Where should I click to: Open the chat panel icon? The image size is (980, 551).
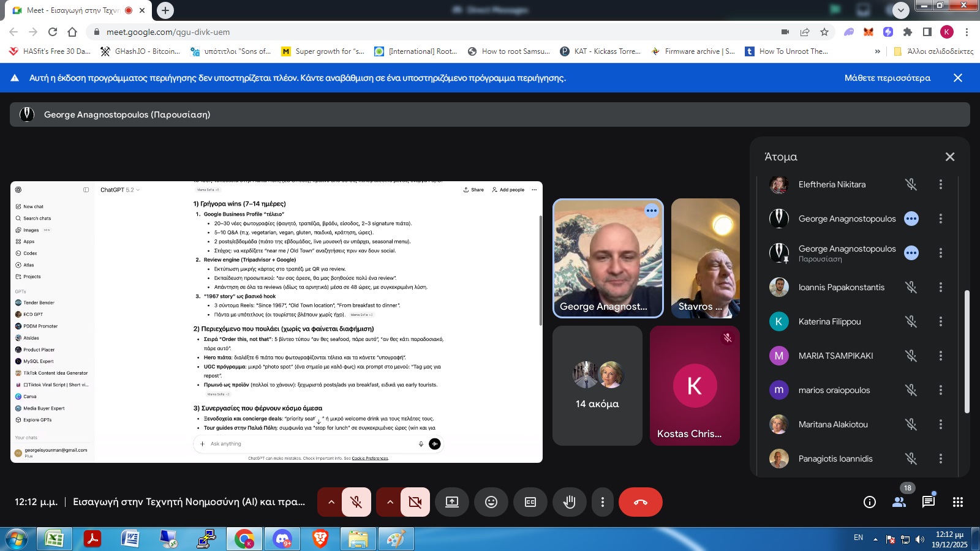point(928,502)
